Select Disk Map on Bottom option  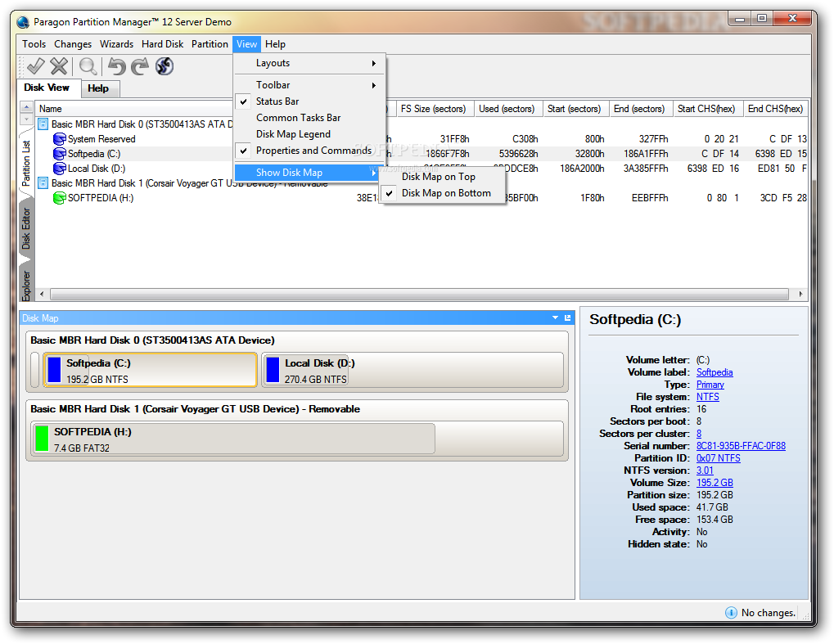pos(443,193)
